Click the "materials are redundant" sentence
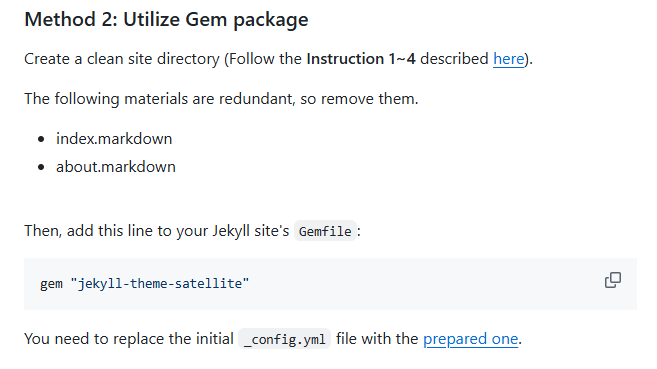 pos(221,99)
